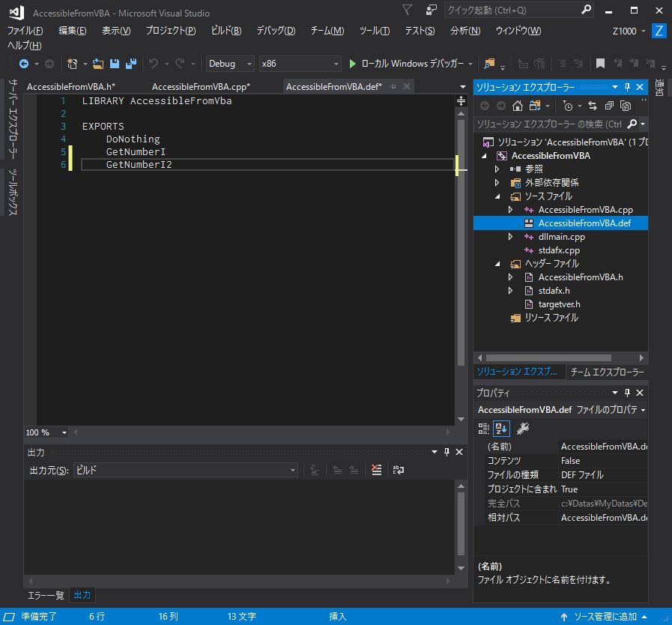Click the Open File toolbar icon
Image resolution: width=672 pixels, height=625 pixels.
[x=98, y=64]
